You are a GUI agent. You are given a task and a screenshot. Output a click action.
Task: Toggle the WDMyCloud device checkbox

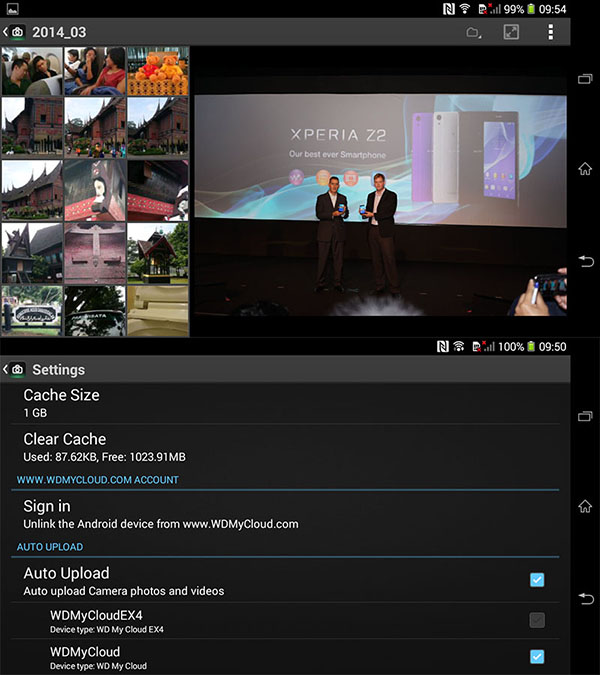[x=537, y=656]
